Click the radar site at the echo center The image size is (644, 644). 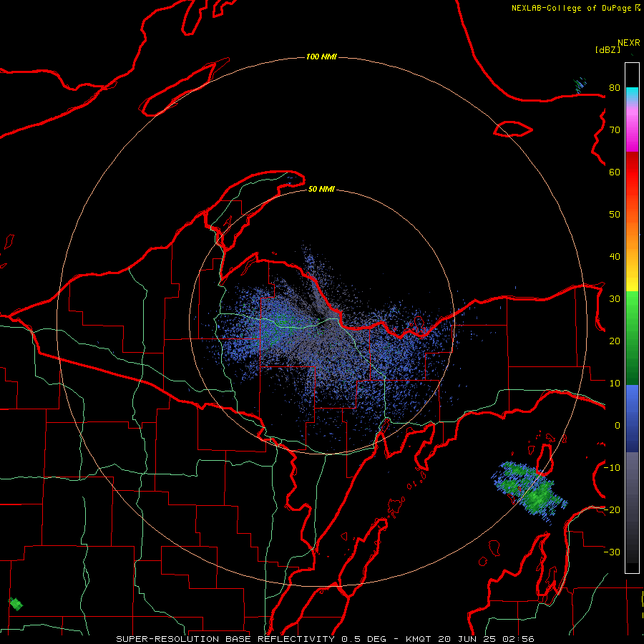click(x=328, y=323)
